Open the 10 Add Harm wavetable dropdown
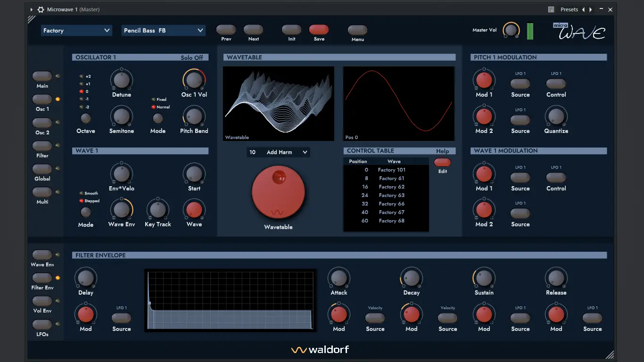The image size is (644, 362). click(x=278, y=152)
